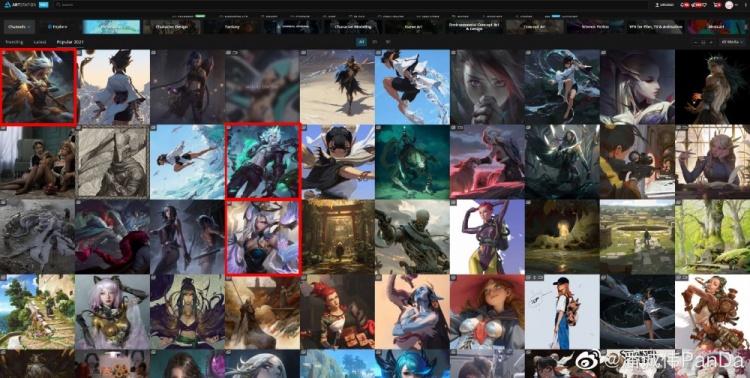The height and width of the screenshot is (378, 750).
Task: Increase thumbnail size with plus button
Action: pos(711,42)
